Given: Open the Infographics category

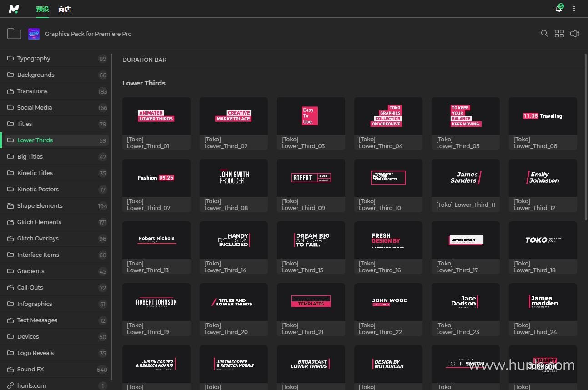Looking at the screenshot, I should 55,304.
